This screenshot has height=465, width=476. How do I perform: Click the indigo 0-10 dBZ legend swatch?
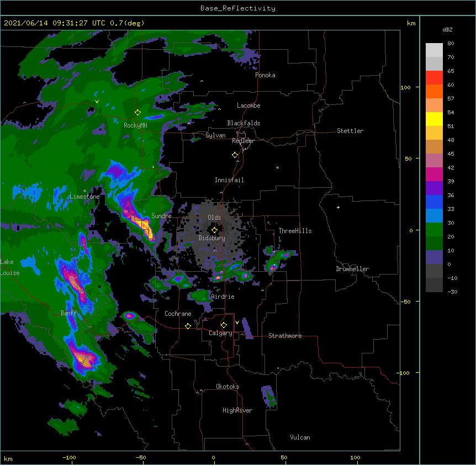pos(434,257)
